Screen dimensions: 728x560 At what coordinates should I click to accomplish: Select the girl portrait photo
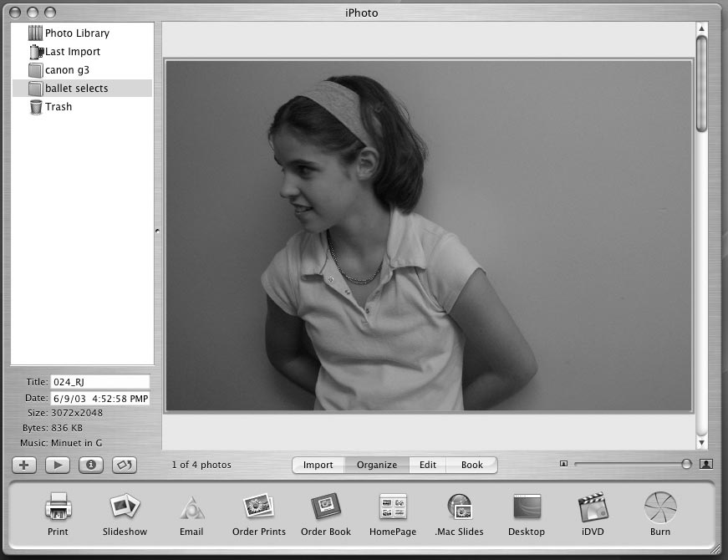(x=429, y=236)
